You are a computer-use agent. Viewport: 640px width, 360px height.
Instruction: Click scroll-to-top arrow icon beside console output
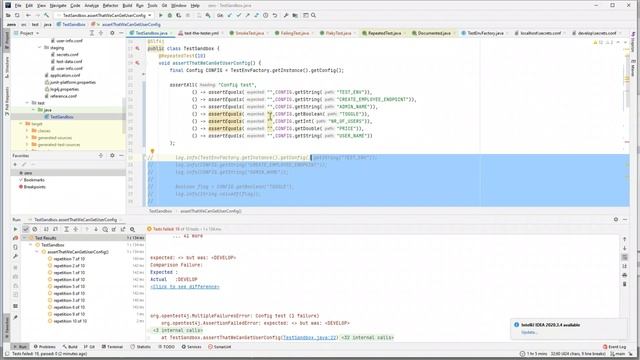click(624, 239)
